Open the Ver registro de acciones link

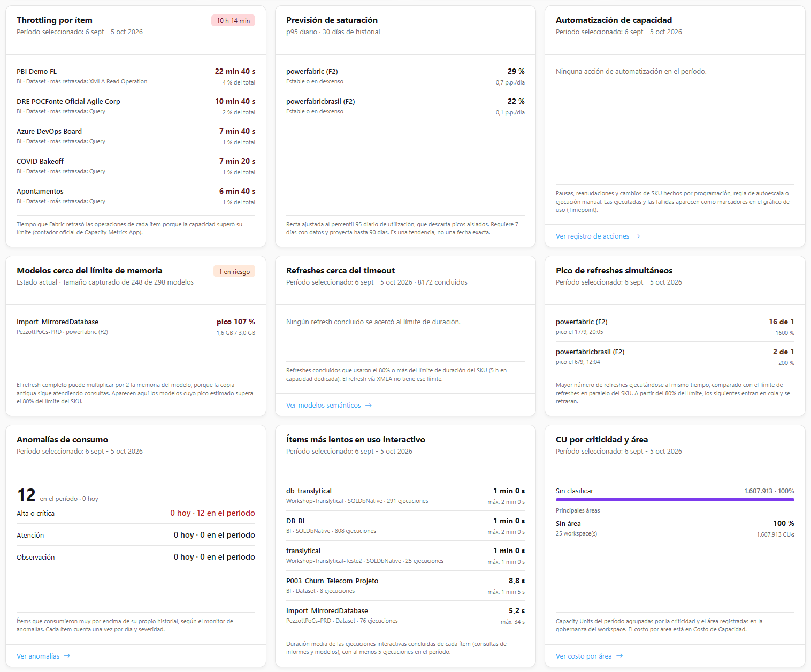(598, 236)
